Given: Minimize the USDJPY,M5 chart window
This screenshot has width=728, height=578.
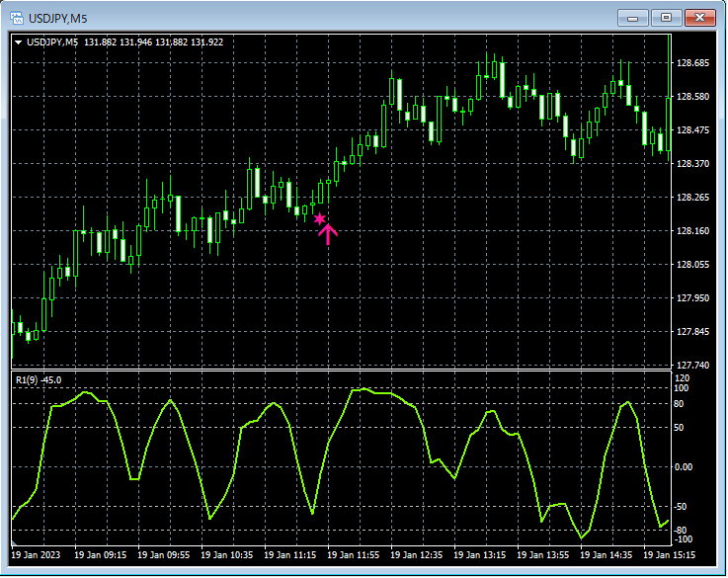Looking at the screenshot, I should pyautogui.click(x=632, y=17).
